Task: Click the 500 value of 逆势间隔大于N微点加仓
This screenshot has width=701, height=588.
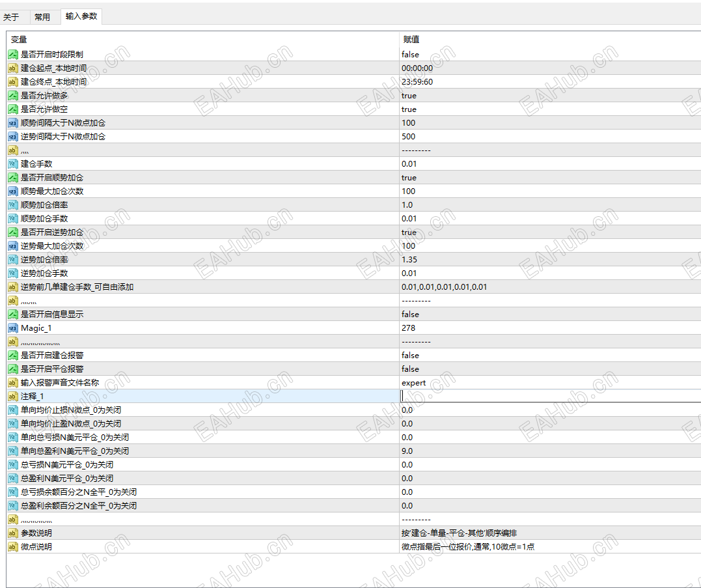Action: coord(408,136)
